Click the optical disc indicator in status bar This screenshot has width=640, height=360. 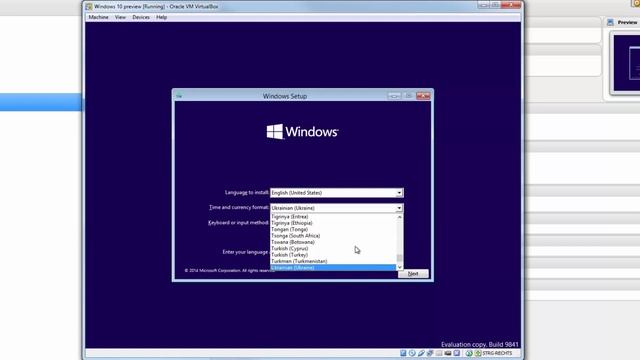(412, 353)
